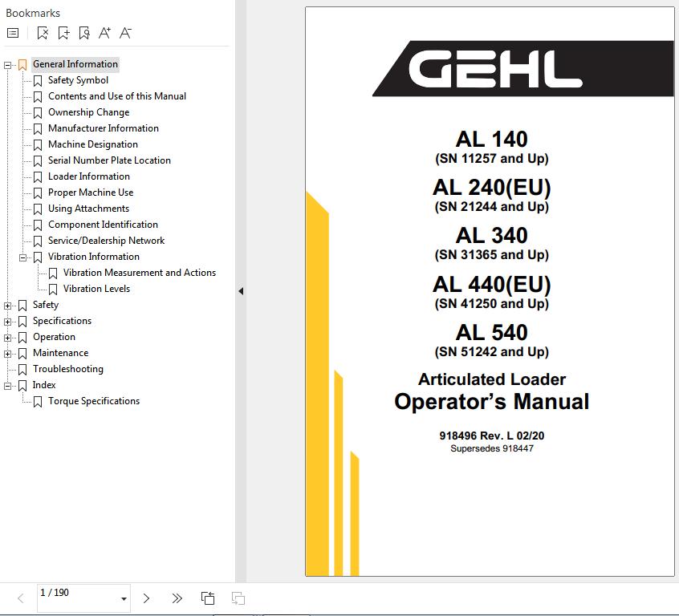Expand the Maintenance bookmark section

[7, 354]
